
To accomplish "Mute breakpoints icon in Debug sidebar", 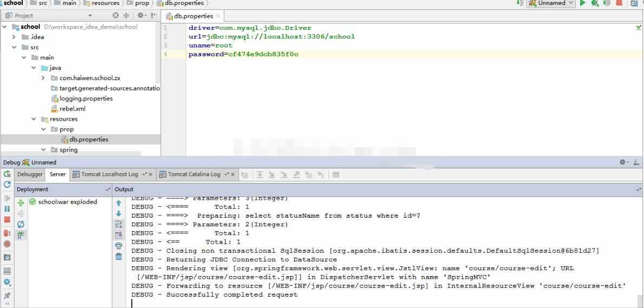I will 7,244.
